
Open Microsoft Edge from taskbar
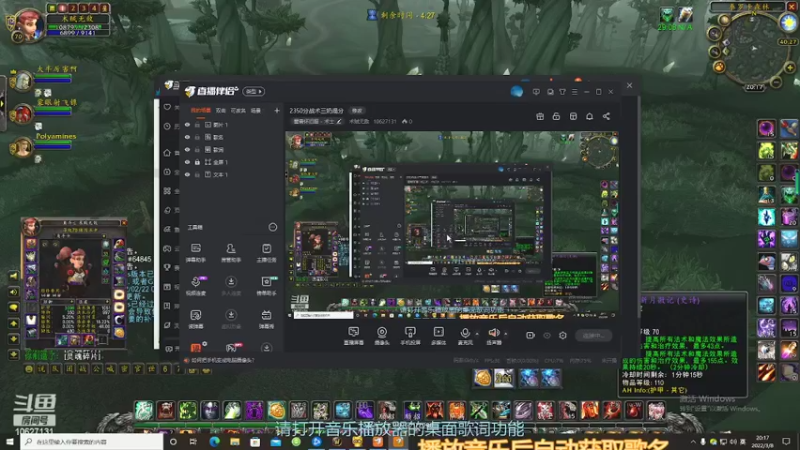click(214, 441)
